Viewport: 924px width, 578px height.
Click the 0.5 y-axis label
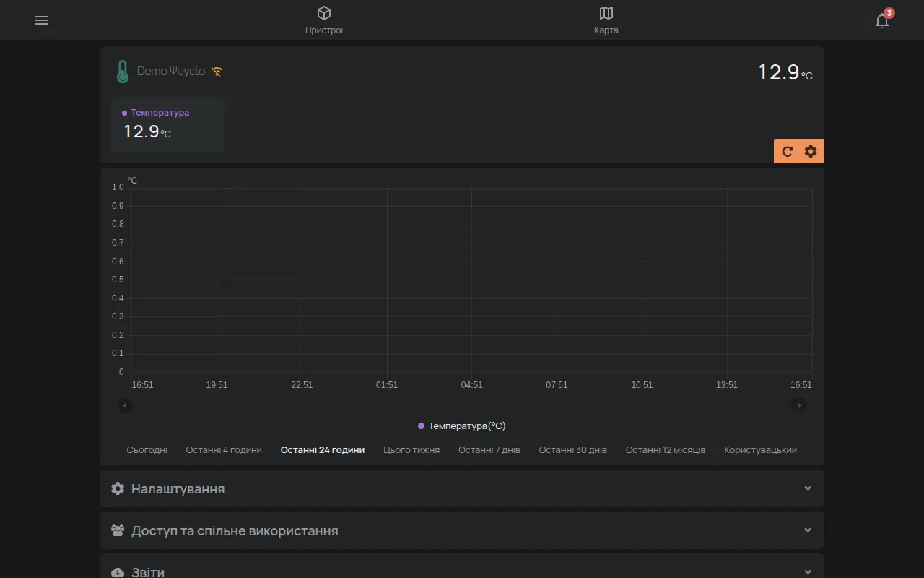(118, 280)
